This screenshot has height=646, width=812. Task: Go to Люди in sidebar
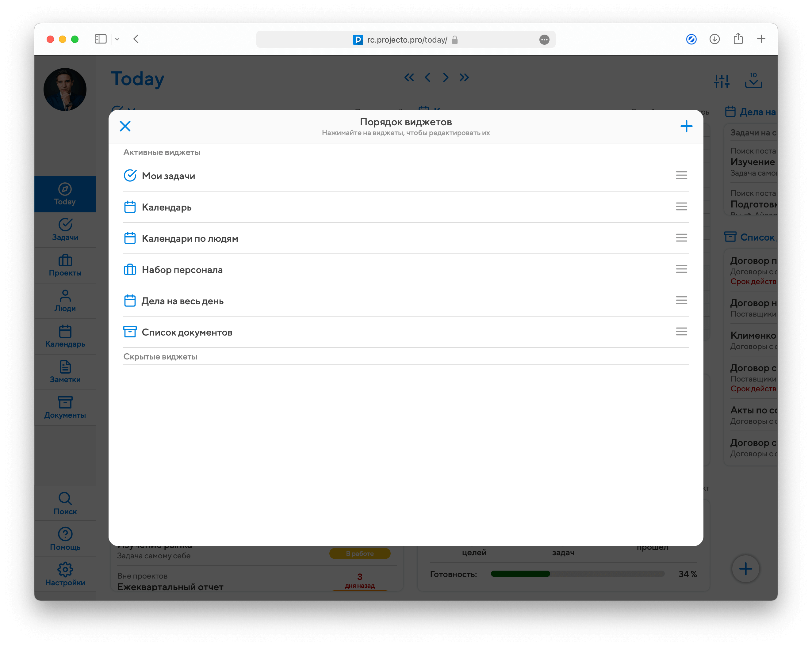click(65, 301)
